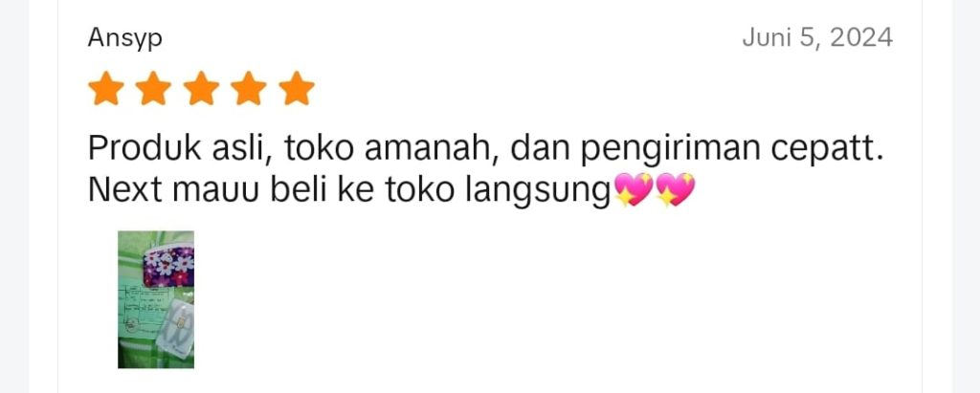980x393 pixels.
Task: Click the text 'Produk asli'
Action: pos(178,149)
